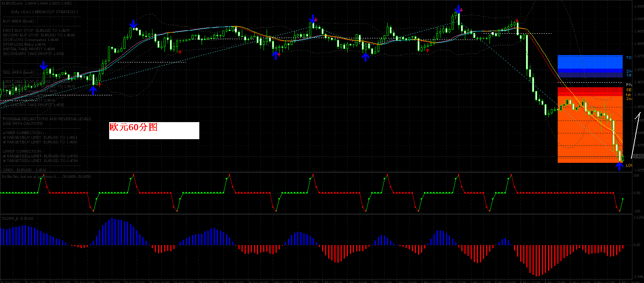
Task: Select 'SECONDARY TAKE PROFIT 1.4705' text
Action: click(x=34, y=54)
